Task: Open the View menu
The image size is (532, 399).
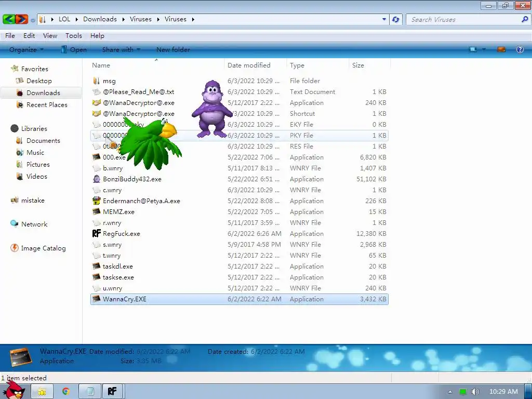Action: coord(50,36)
